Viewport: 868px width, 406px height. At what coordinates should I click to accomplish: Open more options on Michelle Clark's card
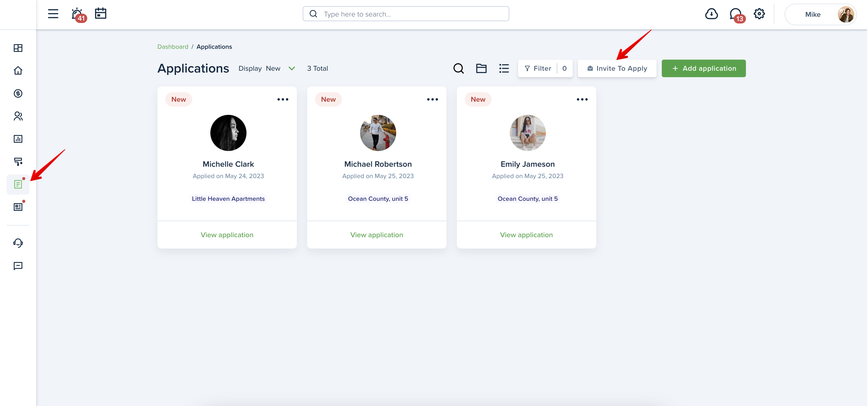coord(283,99)
